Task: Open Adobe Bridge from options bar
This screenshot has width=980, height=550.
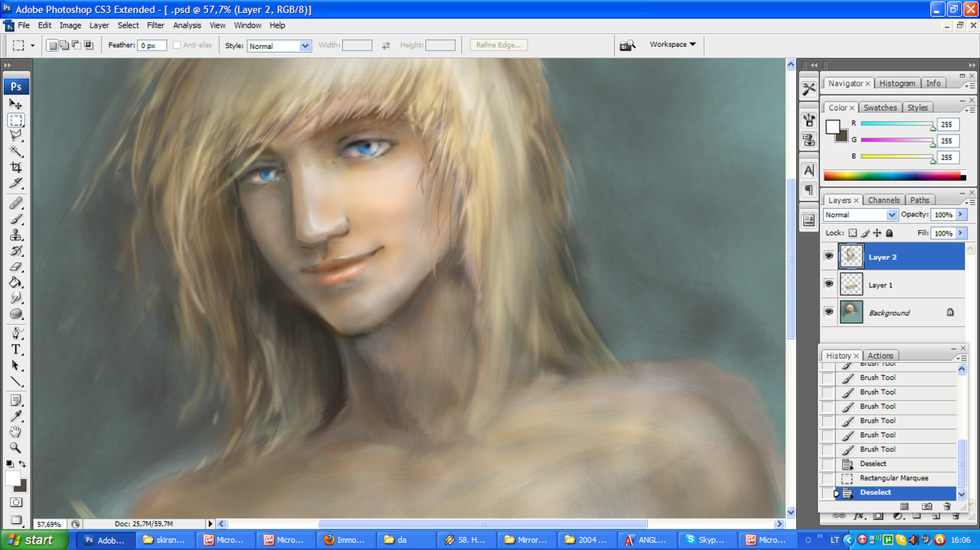Action: point(628,45)
